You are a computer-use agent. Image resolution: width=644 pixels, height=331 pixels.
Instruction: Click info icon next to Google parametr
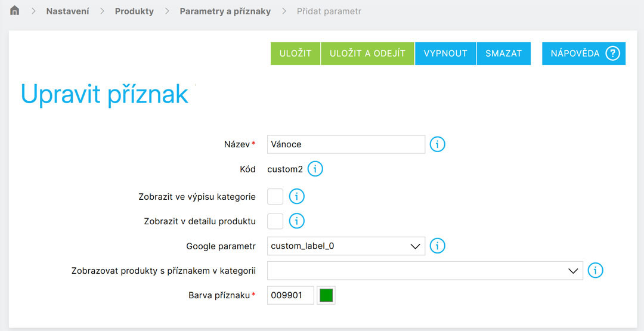438,246
